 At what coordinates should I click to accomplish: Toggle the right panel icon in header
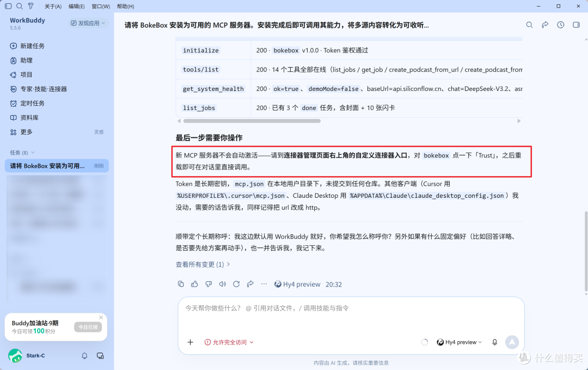click(x=576, y=25)
